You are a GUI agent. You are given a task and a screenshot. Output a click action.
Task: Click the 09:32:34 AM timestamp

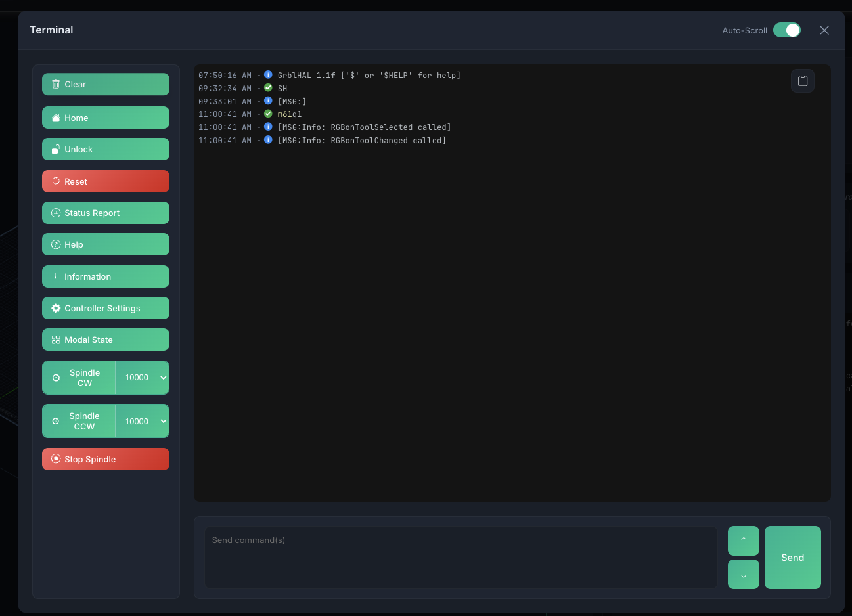point(225,89)
